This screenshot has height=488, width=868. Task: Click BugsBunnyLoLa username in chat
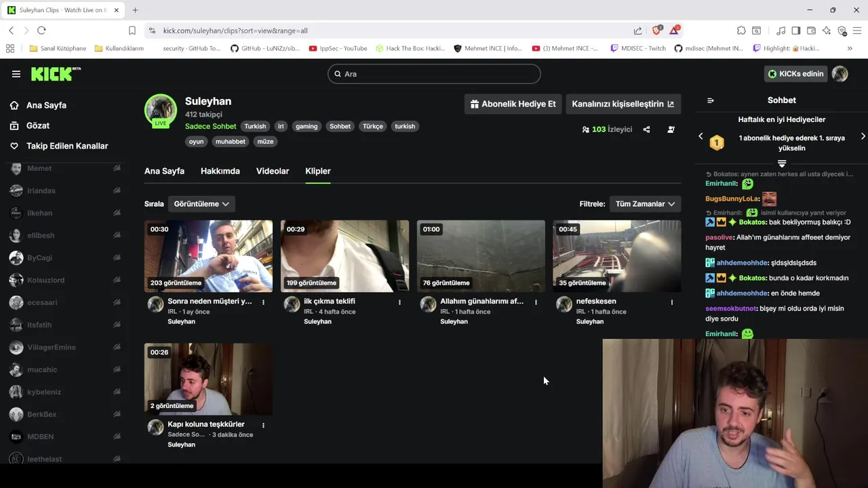tap(732, 199)
